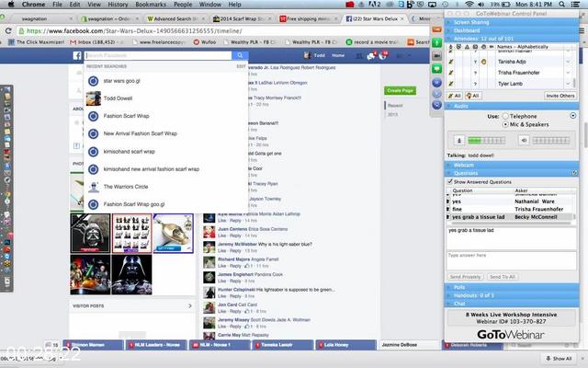This screenshot has height=368, width=588.
Task: Click the hand-raise All button
Action: point(473,96)
